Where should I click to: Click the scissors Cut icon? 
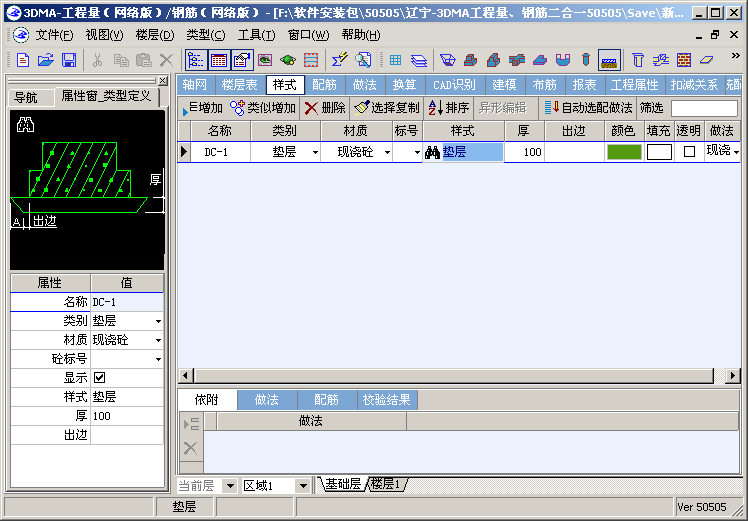pyautogui.click(x=97, y=60)
